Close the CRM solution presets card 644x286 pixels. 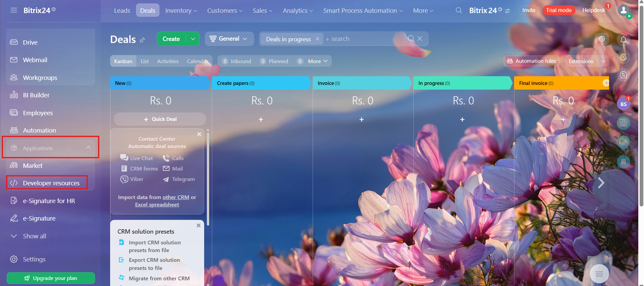198,225
